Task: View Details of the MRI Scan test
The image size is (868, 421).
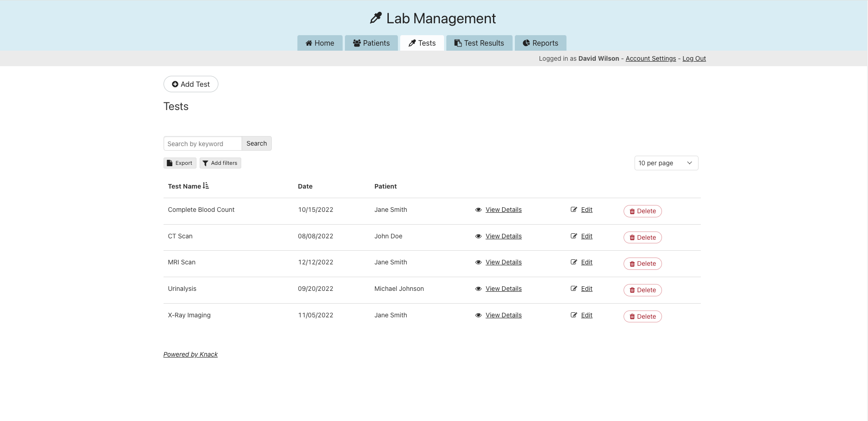Action: click(503, 263)
